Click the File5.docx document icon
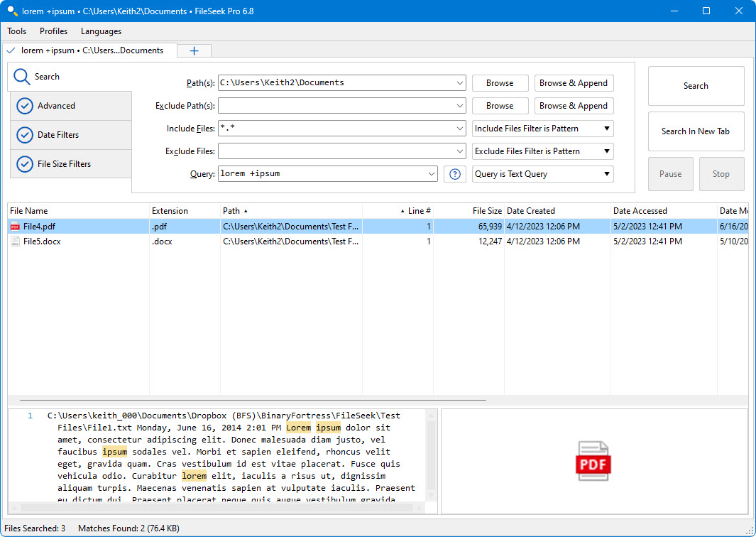 click(x=15, y=242)
